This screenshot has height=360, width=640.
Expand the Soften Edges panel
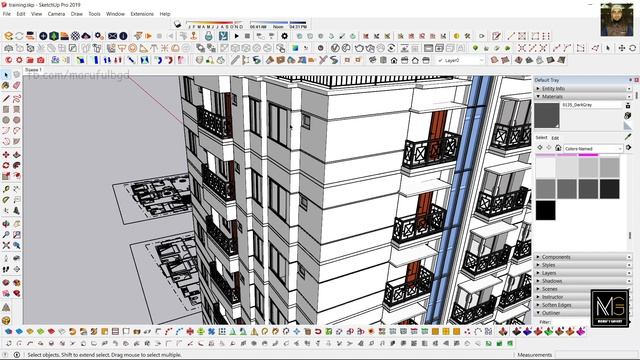pos(562,305)
